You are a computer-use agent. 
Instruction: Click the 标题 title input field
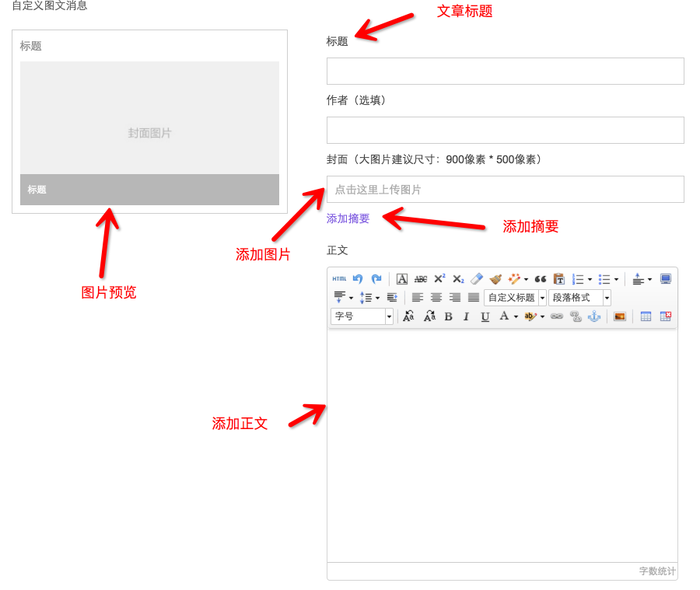pos(505,71)
